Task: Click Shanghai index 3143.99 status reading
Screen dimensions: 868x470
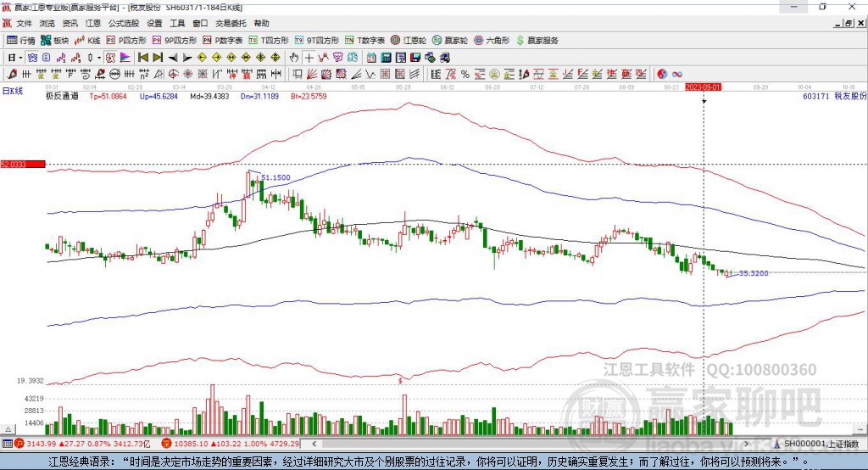Action: pos(41,444)
